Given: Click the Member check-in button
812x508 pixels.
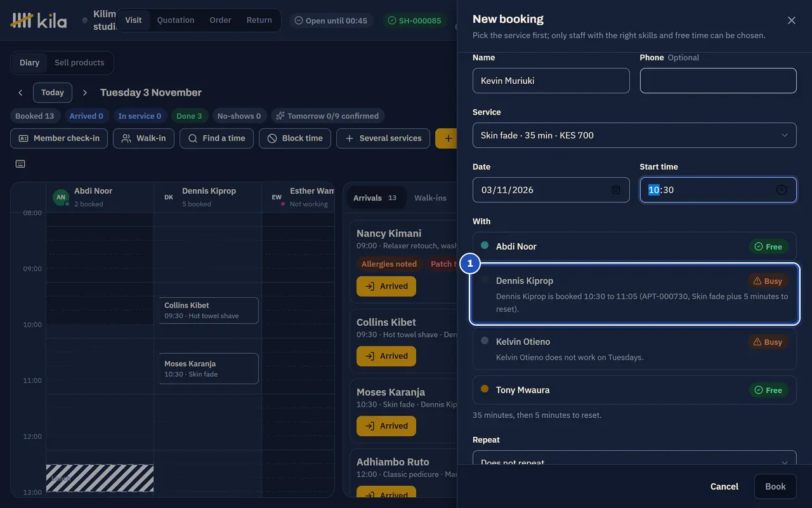Looking at the screenshot, I should point(59,138).
